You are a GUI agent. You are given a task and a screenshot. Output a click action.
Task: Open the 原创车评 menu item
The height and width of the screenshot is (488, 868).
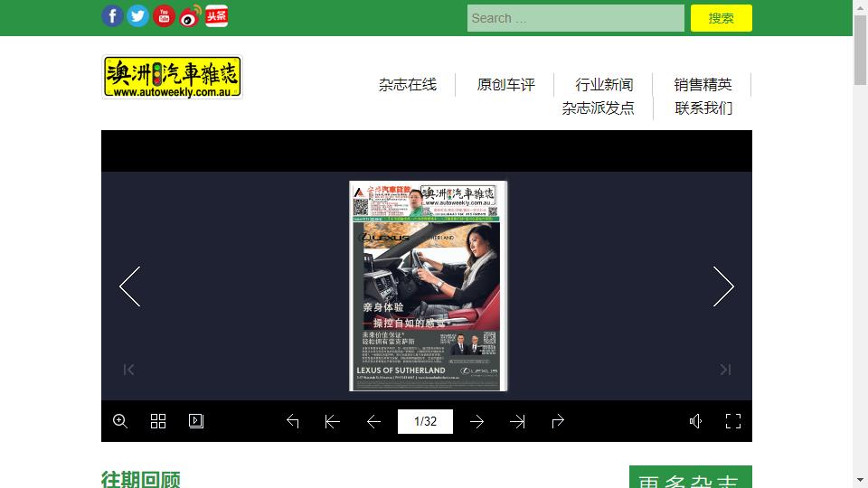pos(506,85)
